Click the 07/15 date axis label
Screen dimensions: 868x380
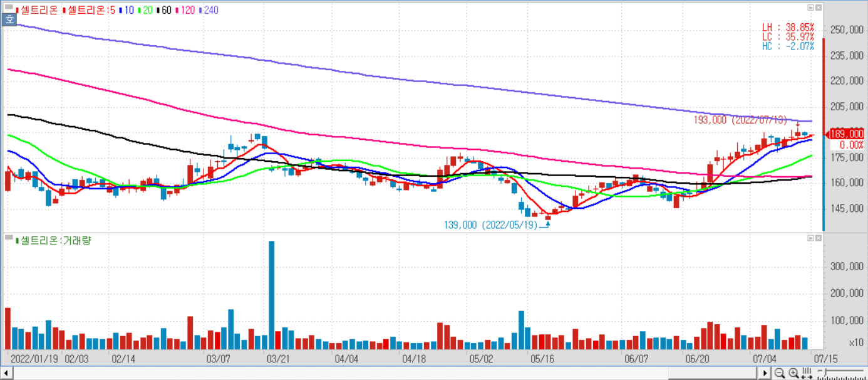(825, 359)
